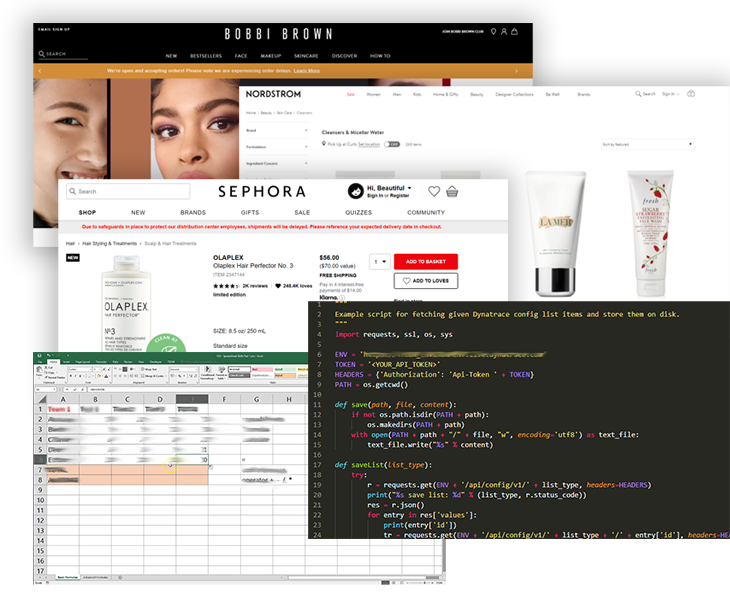Open Bobbi Brown MAKEUP menu
Viewport: 730px width, 602px height.
270,56
